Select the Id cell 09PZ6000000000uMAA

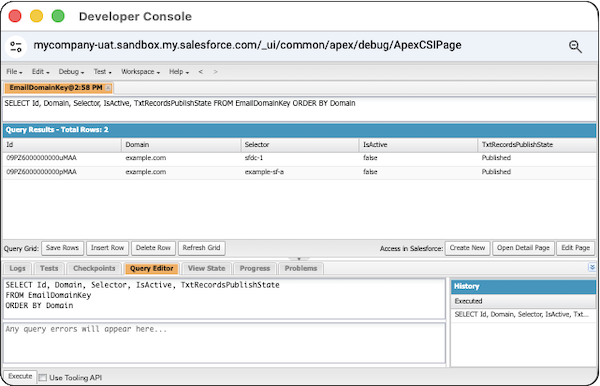click(62, 158)
